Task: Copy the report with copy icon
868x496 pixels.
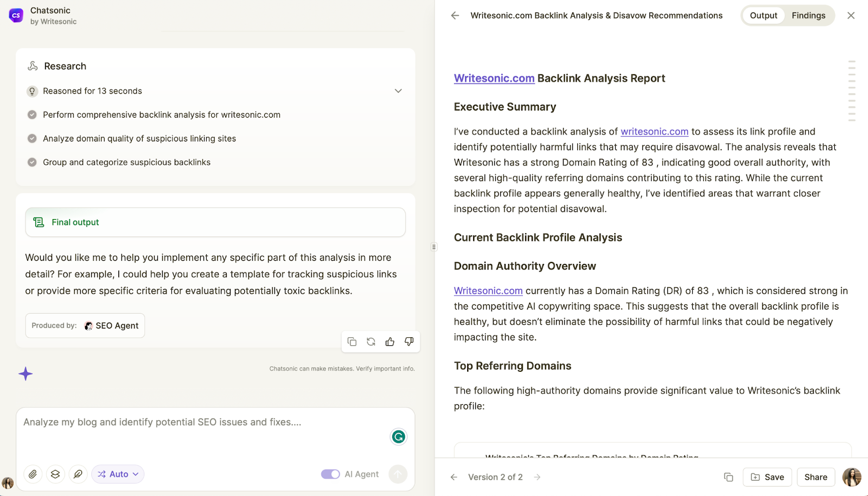Action: click(729, 478)
